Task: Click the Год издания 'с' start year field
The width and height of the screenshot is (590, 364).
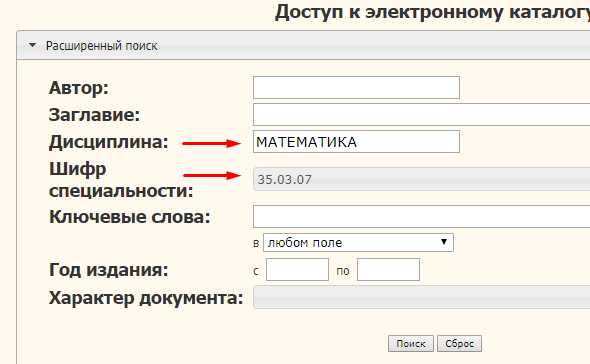Action: [x=297, y=270]
